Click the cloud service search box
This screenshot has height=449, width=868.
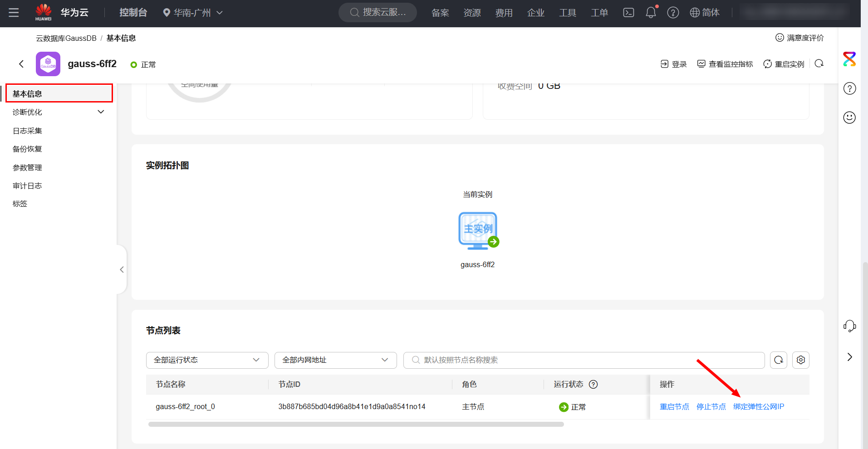378,13
